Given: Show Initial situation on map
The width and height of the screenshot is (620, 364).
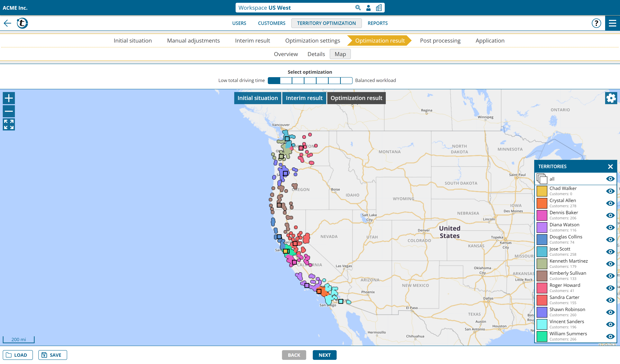Looking at the screenshot, I should [x=258, y=98].
